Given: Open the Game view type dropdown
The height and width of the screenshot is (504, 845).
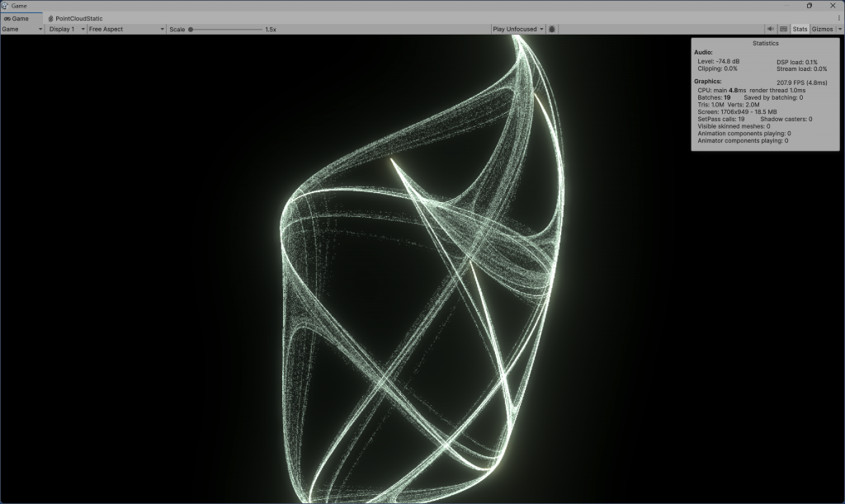Looking at the screenshot, I should click(22, 29).
